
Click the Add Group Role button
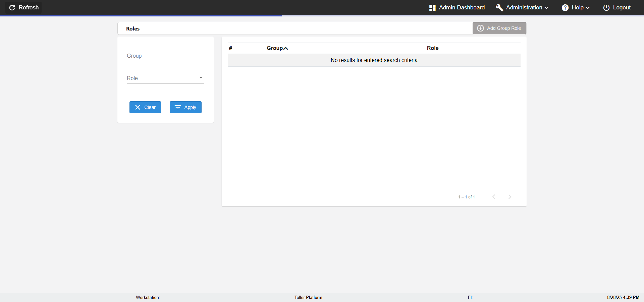pyautogui.click(x=499, y=28)
